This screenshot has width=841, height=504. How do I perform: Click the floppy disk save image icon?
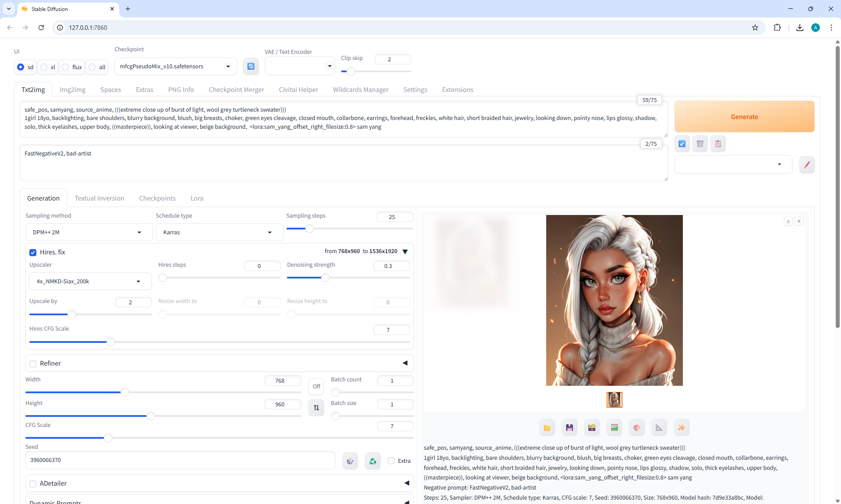[569, 428]
